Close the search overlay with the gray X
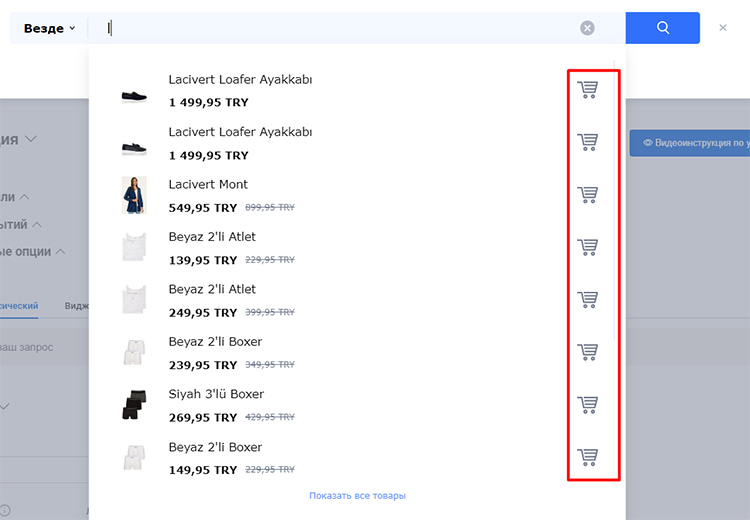Screen dimensions: 750x520 (x=723, y=28)
